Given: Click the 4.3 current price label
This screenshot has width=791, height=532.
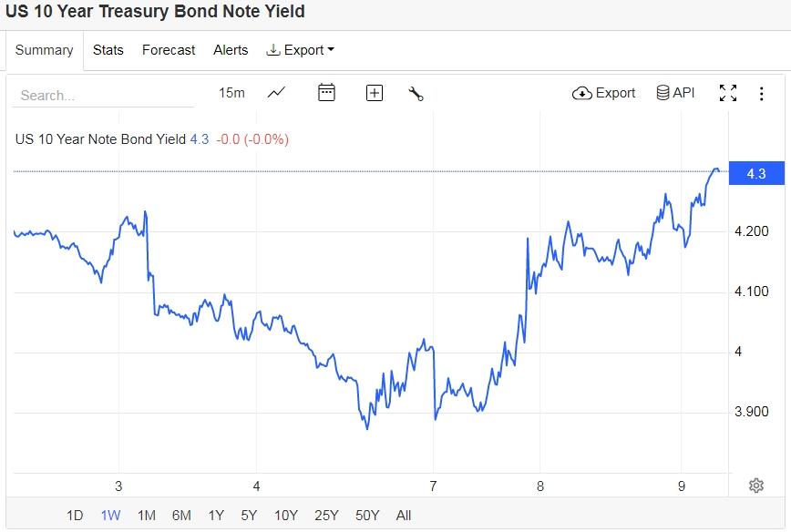Looking at the screenshot, I should tap(755, 174).
